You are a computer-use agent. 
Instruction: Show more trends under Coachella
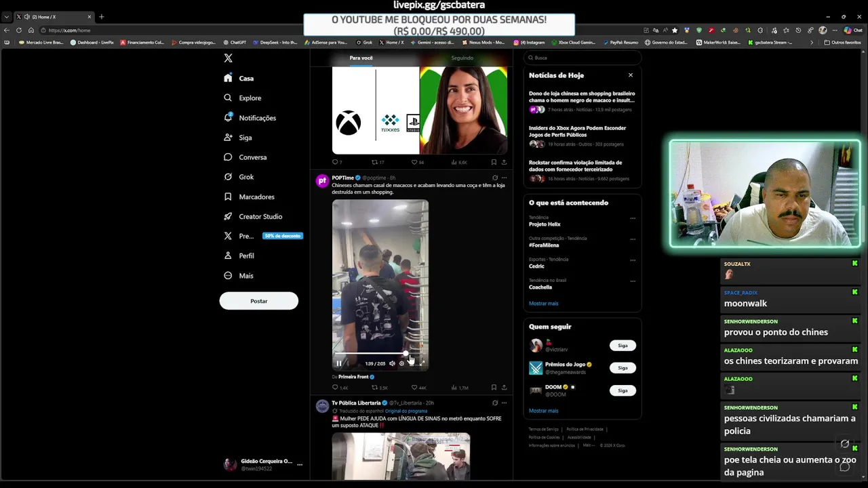tap(544, 304)
